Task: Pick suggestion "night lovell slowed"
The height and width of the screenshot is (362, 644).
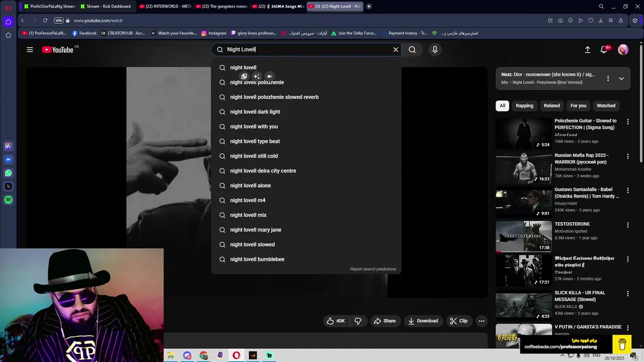Action: (306, 244)
